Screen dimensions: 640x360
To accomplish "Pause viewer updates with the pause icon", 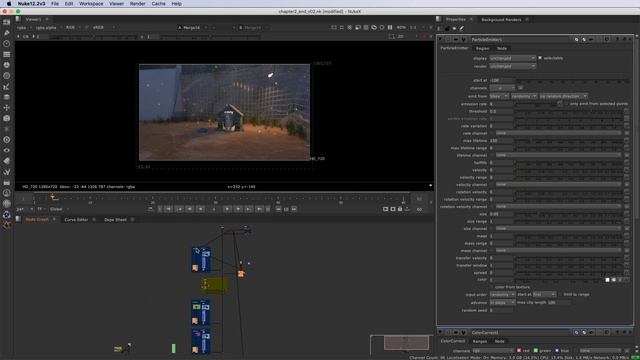I will 390,27.
